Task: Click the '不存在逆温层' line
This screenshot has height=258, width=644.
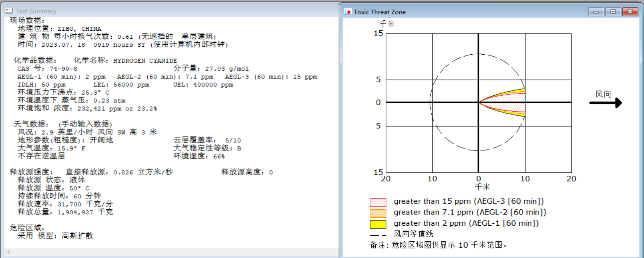Action: [42, 156]
